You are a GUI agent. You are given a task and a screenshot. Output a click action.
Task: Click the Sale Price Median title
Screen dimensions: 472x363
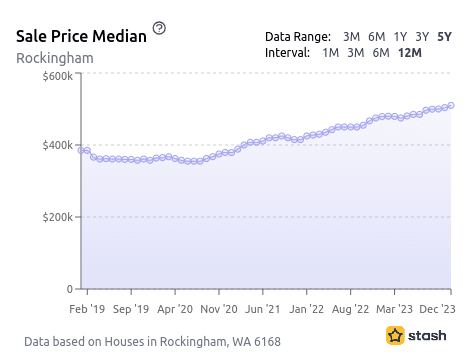[x=81, y=36]
